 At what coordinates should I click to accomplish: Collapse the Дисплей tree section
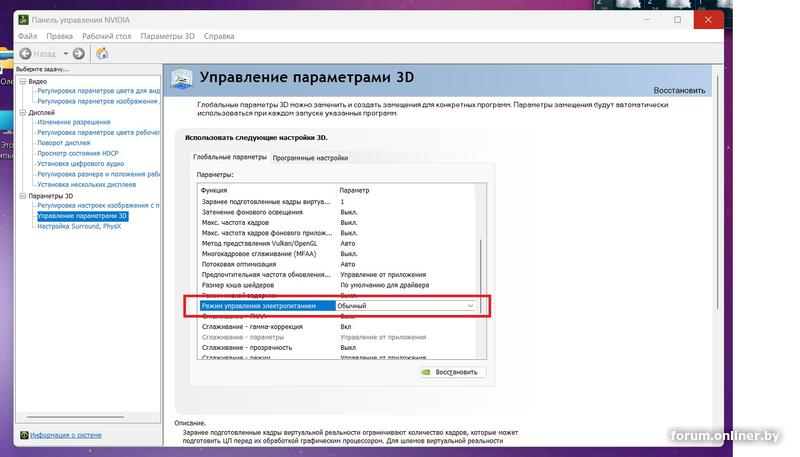(22, 112)
